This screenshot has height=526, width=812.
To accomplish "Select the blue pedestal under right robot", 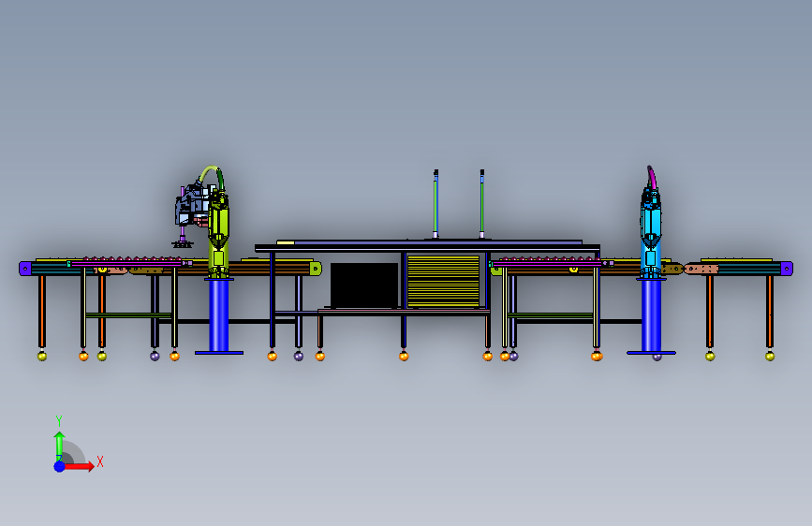I will pos(652,317).
